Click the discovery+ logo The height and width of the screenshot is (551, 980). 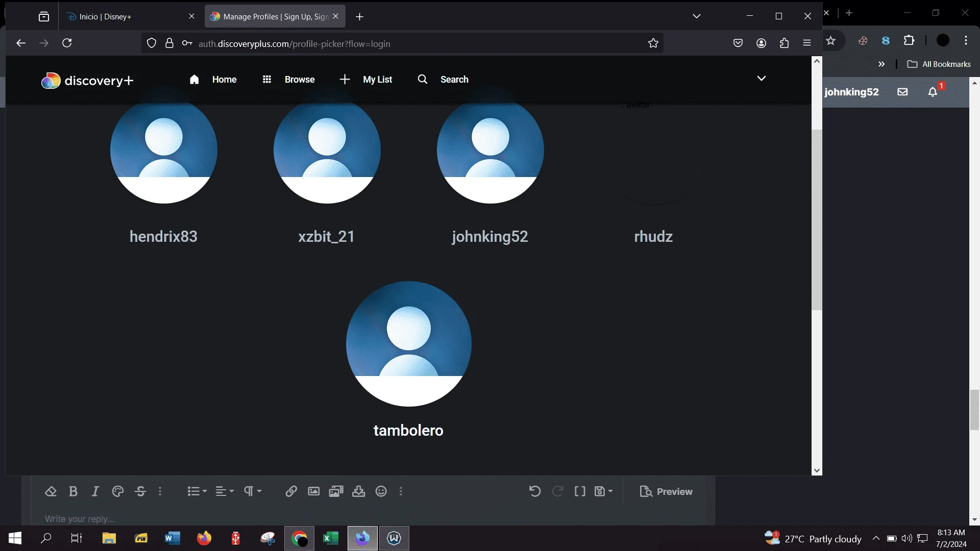click(x=87, y=80)
